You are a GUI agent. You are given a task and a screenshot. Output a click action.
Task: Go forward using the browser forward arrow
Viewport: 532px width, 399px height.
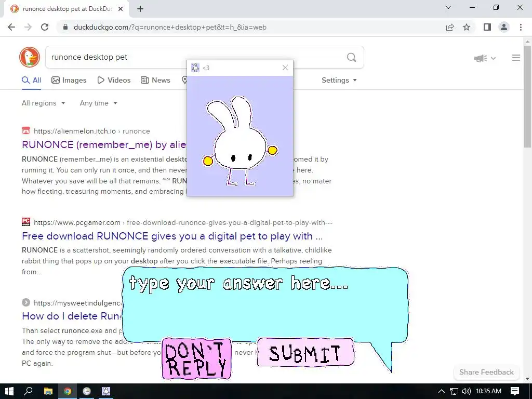click(x=28, y=27)
